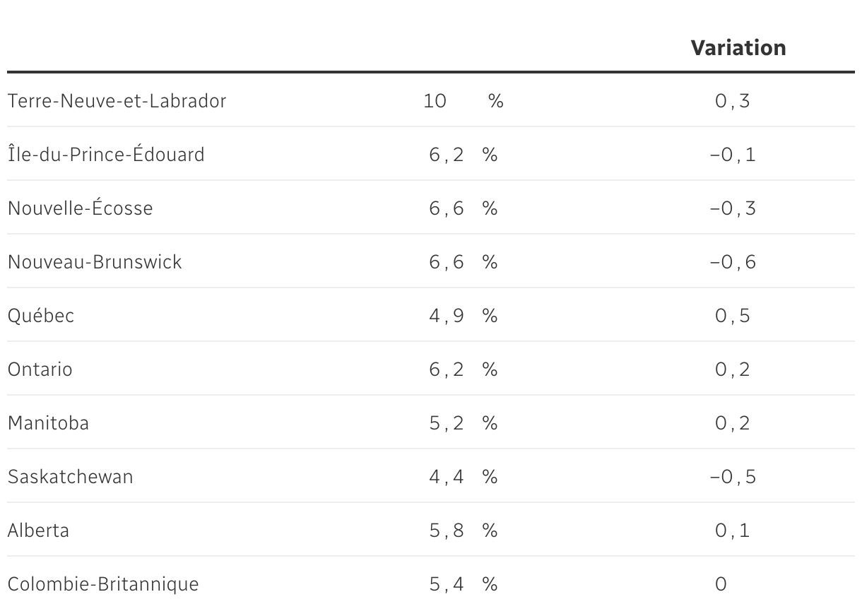The width and height of the screenshot is (862, 616).
Task: Select Québec's 4,9 % rate cell
Action: click(463, 316)
